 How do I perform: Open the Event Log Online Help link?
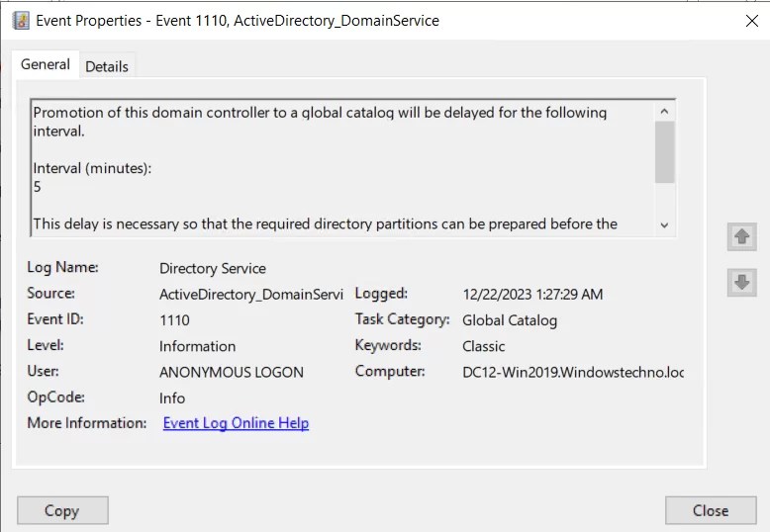pyautogui.click(x=236, y=423)
